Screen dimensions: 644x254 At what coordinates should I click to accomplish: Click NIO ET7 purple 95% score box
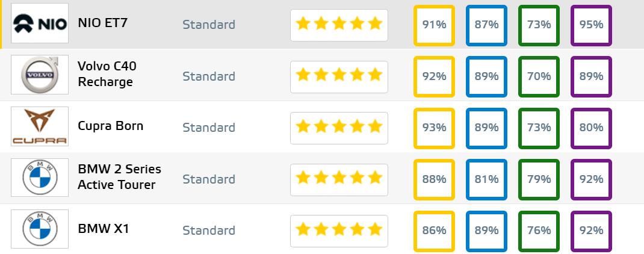click(x=591, y=25)
